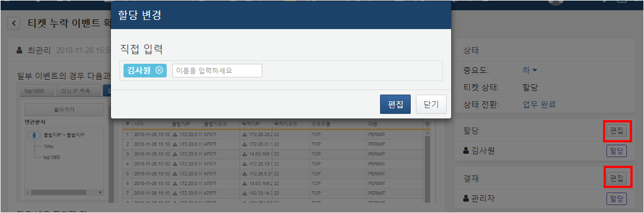
Task: Click the user icon next to 김사원 in 할당 panel
Action: [x=466, y=151]
